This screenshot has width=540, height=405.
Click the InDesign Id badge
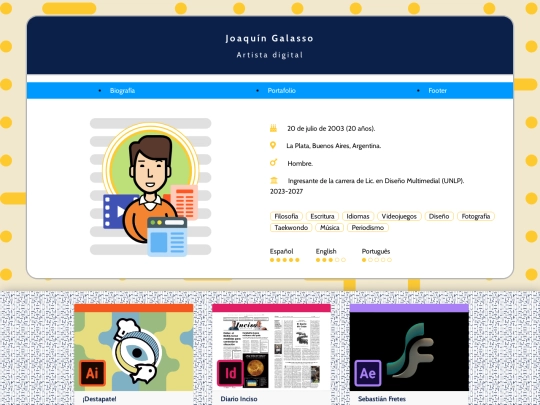(x=230, y=373)
